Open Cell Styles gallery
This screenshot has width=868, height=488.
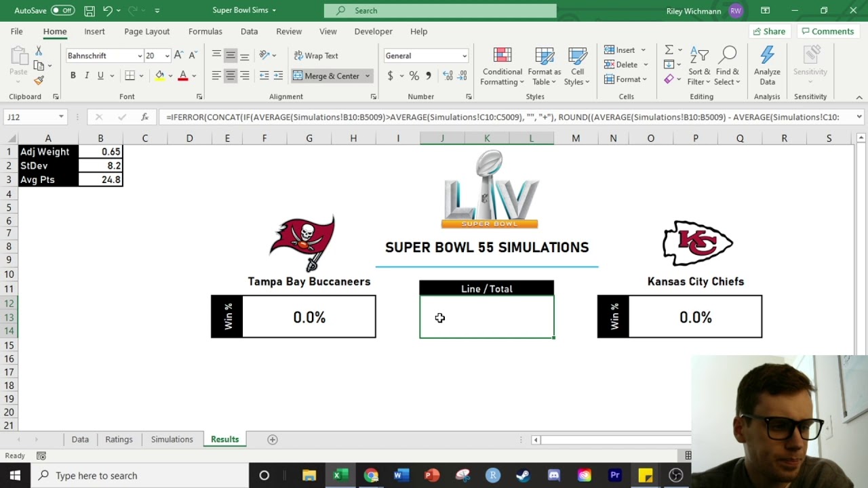[577, 66]
